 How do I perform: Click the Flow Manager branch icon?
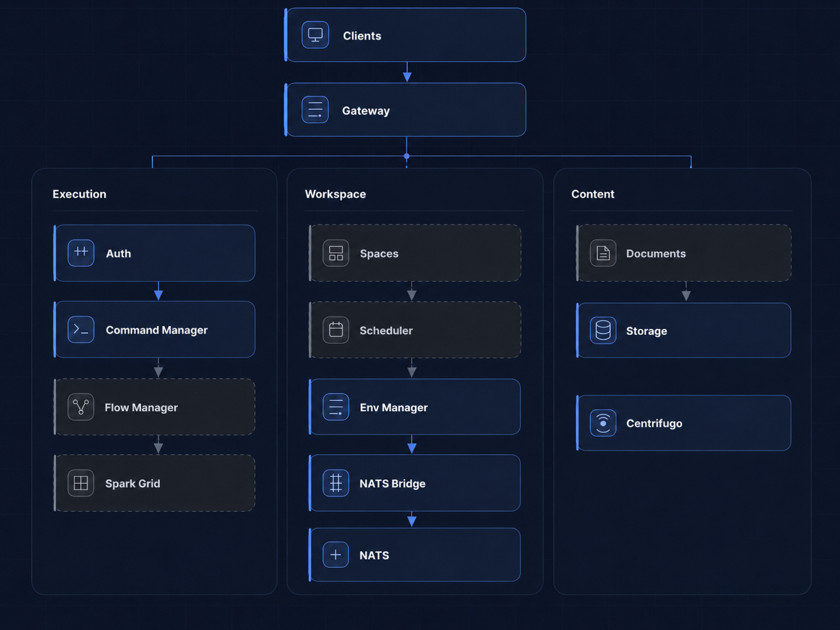(x=81, y=407)
